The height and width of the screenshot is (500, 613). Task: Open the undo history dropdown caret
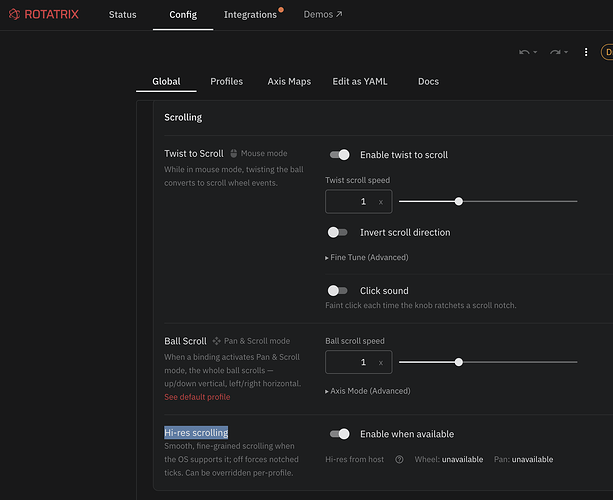pyautogui.click(x=535, y=52)
